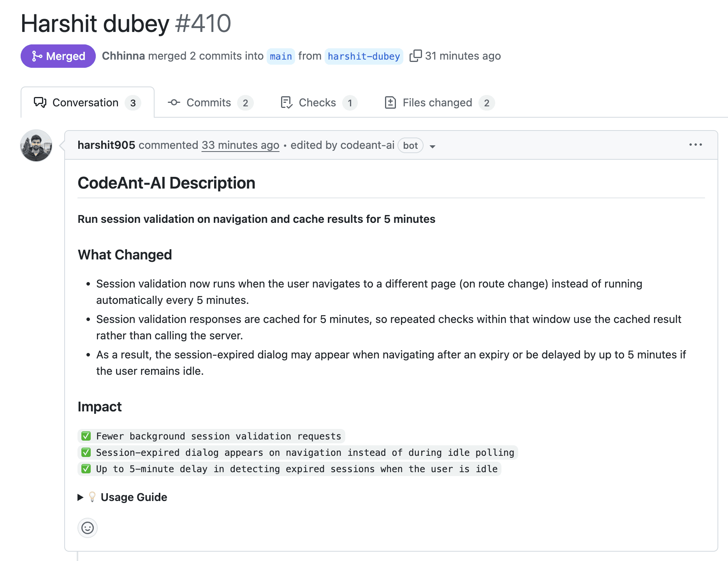Click the Merged status badge
The image size is (728, 561).
click(x=58, y=56)
